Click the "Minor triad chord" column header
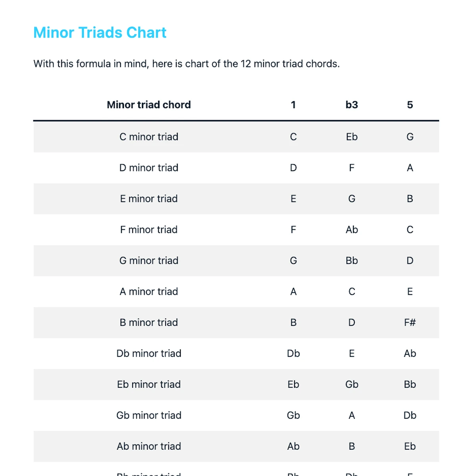This screenshot has width=476, height=476. pos(149,105)
